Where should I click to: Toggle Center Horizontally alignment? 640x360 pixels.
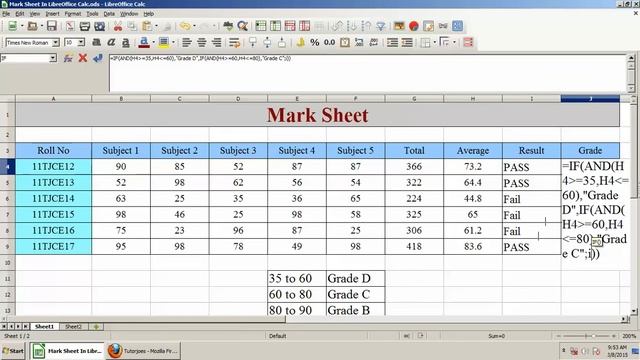(x=201, y=42)
